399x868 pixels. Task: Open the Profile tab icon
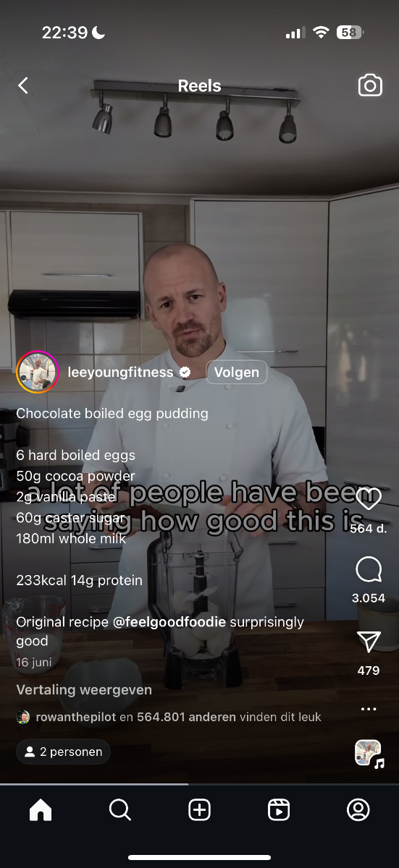(x=358, y=810)
